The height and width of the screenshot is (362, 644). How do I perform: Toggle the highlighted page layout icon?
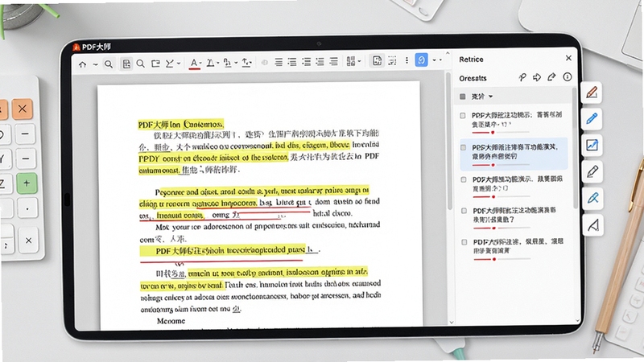pyautogui.click(x=126, y=64)
